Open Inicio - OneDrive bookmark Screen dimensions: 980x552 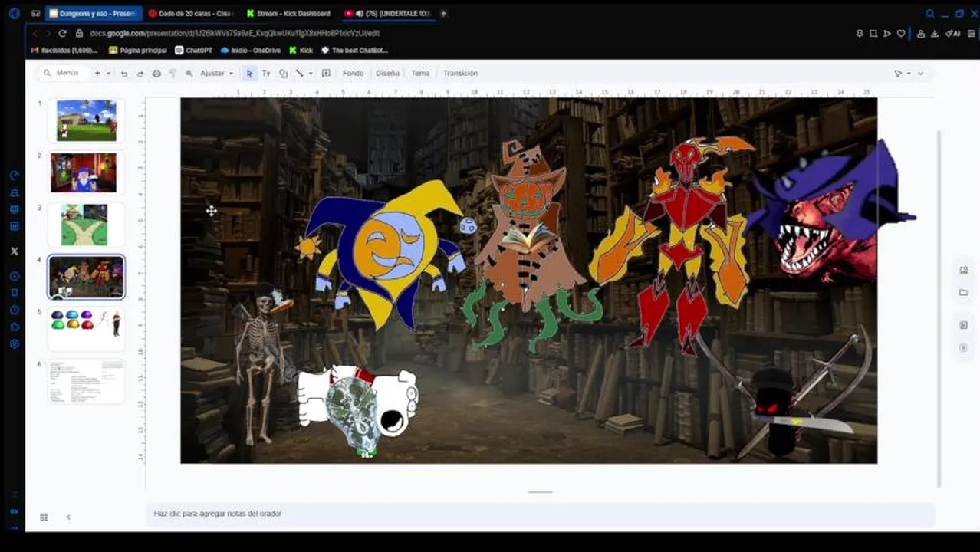(x=250, y=51)
